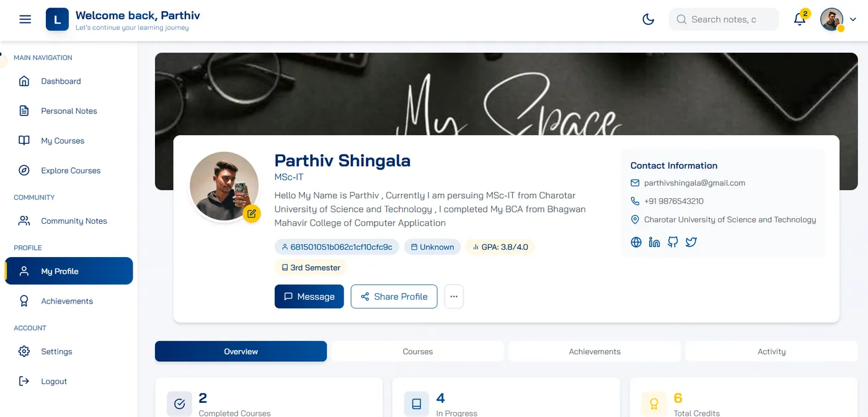Click the Unknown date badge
Viewport: 868px width, 417px height.
pyautogui.click(x=432, y=247)
